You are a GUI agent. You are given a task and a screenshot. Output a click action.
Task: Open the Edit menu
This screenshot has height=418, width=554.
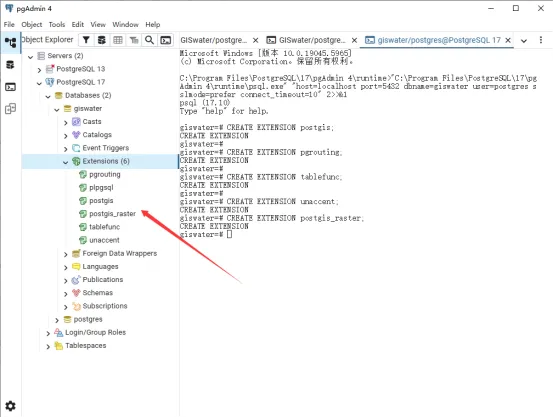click(78, 24)
